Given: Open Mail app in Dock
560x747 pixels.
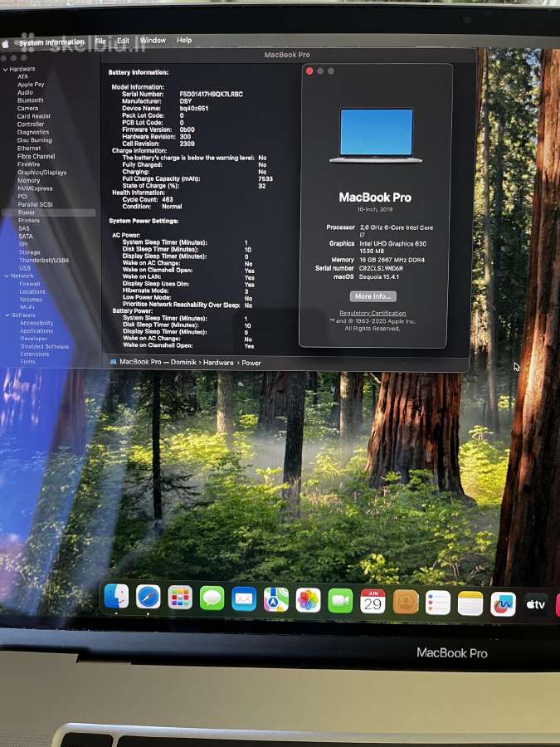Looking at the screenshot, I should 244,598.
